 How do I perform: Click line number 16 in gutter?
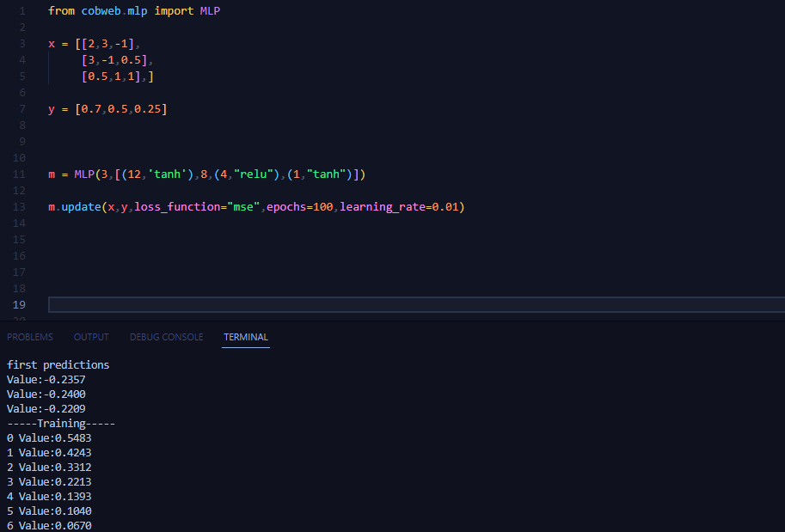click(19, 256)
